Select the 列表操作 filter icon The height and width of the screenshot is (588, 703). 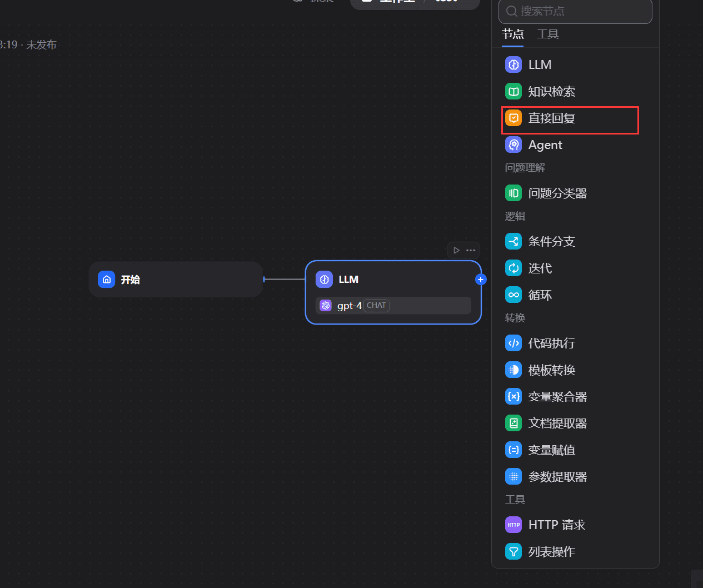[513, 552]
